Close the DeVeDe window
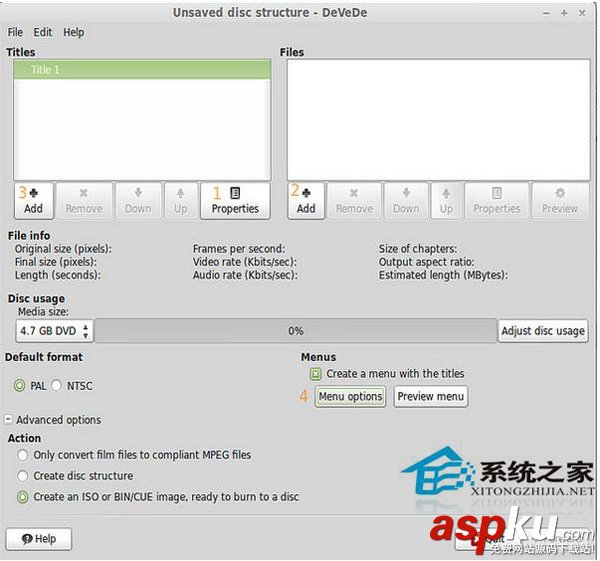 point(582,13)
